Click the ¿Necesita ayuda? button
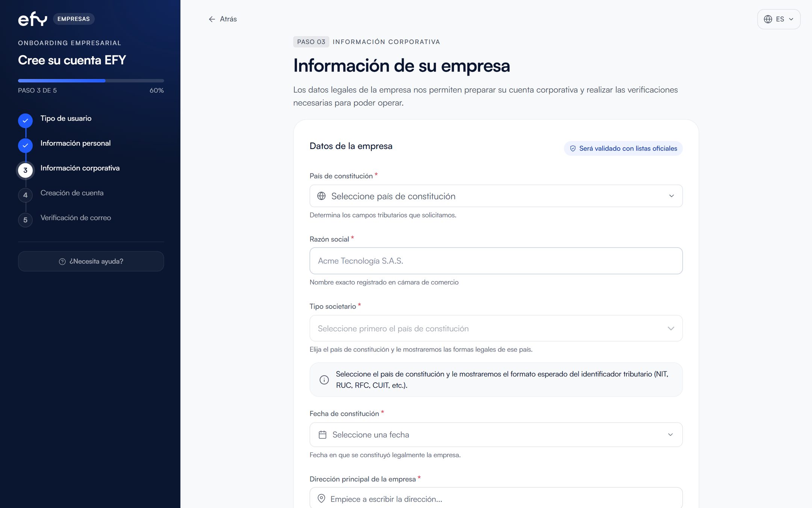Image resolution: width=812 pixels, height=508 pixels. 91,262
